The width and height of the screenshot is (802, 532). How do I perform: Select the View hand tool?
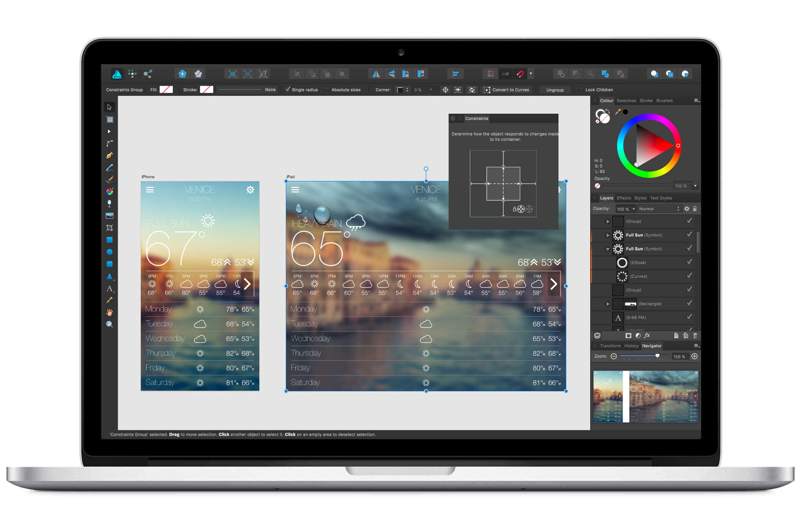(x=109, y=312)
